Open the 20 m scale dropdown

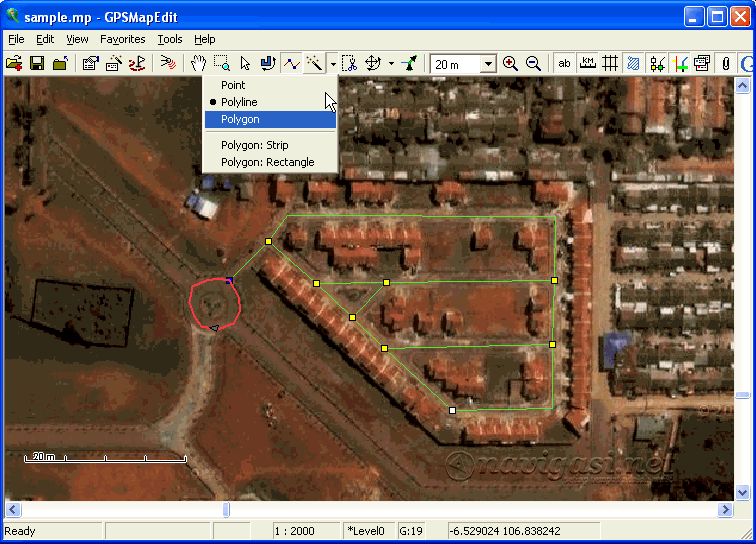(488, 64)
